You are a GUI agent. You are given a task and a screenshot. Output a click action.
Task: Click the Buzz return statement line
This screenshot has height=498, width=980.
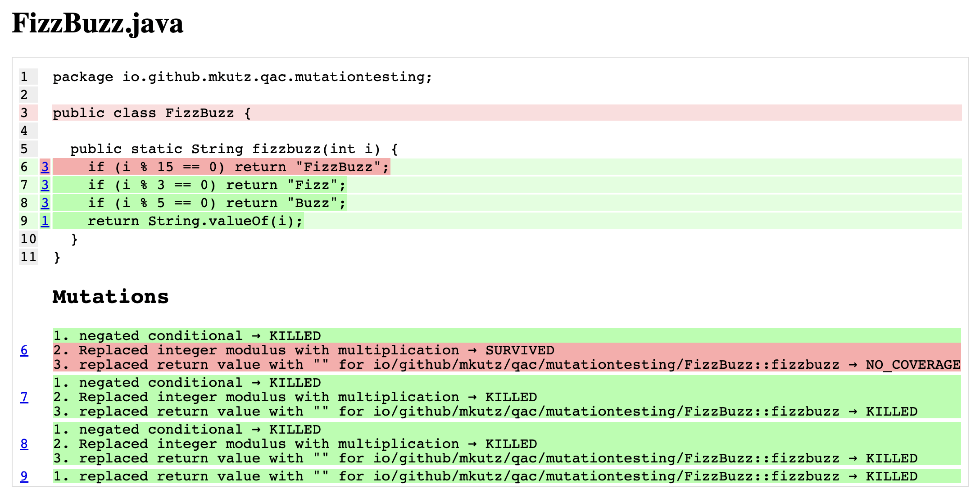pyautogui.click(x=216, y=203)
